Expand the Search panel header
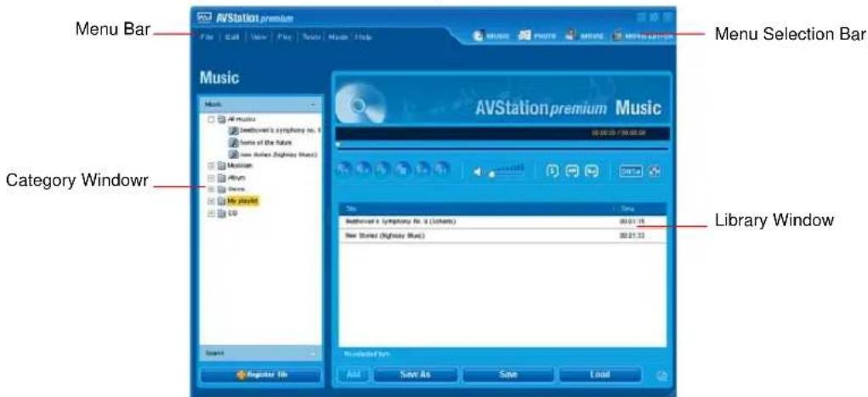Screen dimensions: 868x397 tap(260, 353)
